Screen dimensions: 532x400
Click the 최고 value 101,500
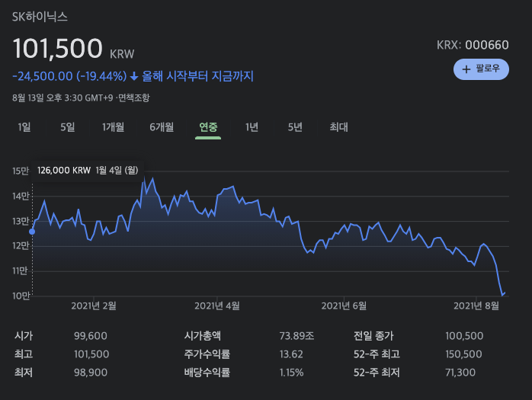91,354
